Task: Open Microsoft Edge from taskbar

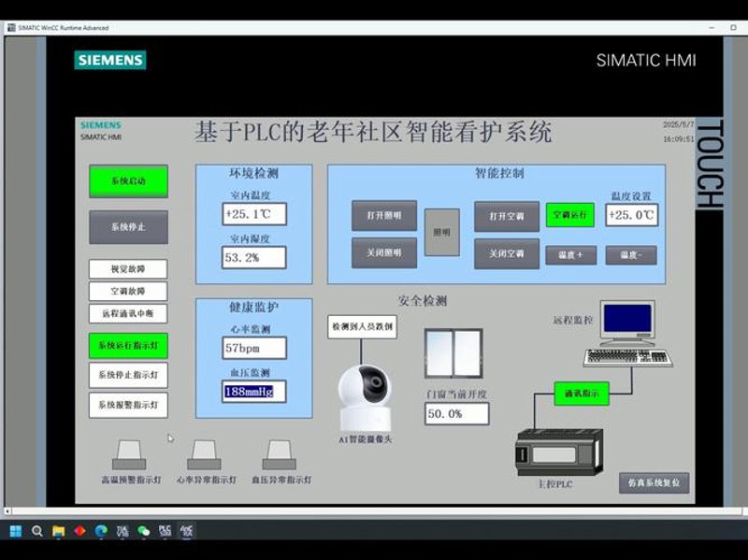Action: pos(101,531)
